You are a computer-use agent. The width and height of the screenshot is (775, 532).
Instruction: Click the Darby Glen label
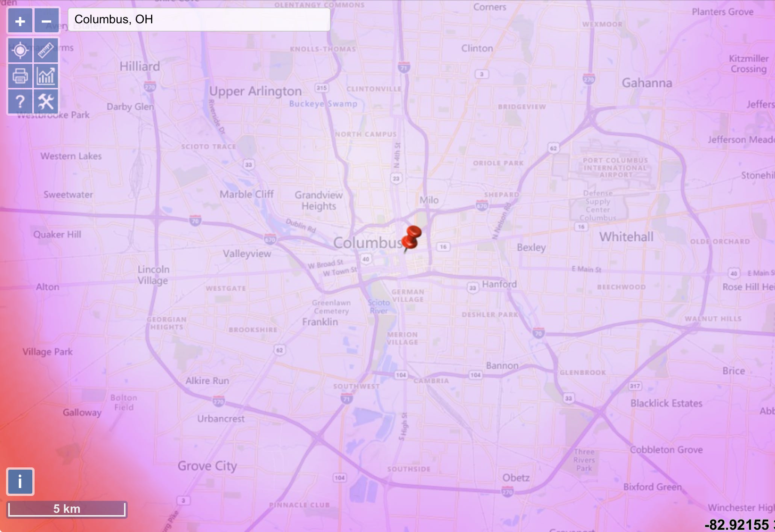[130, 107]
